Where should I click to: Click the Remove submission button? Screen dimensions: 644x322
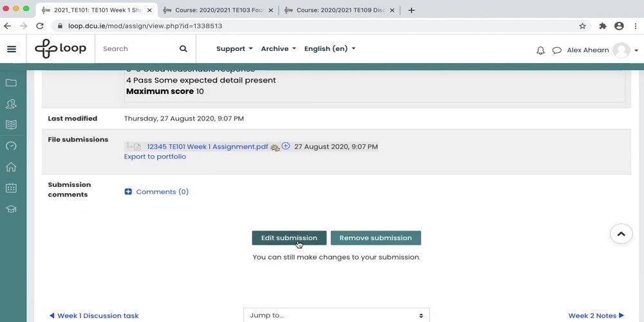(375, 238)
